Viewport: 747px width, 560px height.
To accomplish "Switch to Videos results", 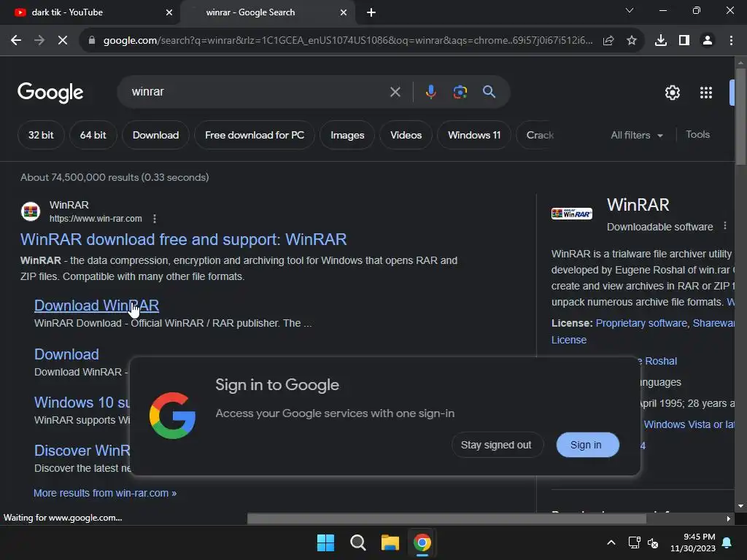I will click(406, 135).
